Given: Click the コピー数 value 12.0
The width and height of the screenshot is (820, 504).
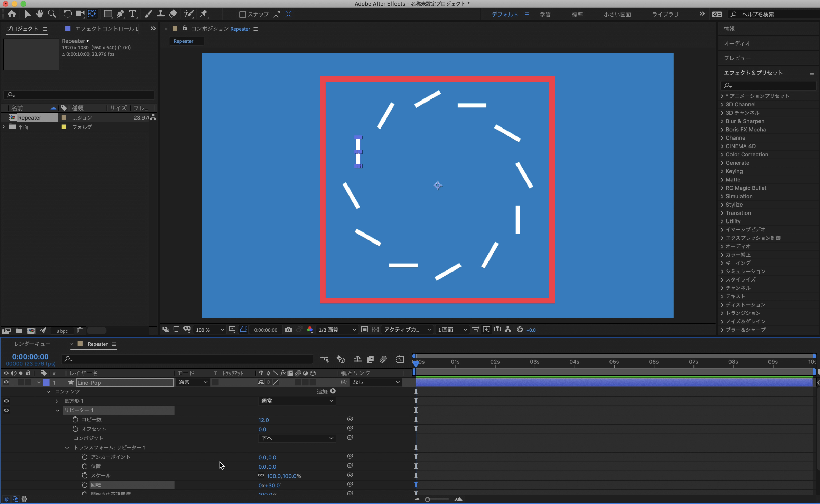Looking at the screenshot, I should coord(263,420).
